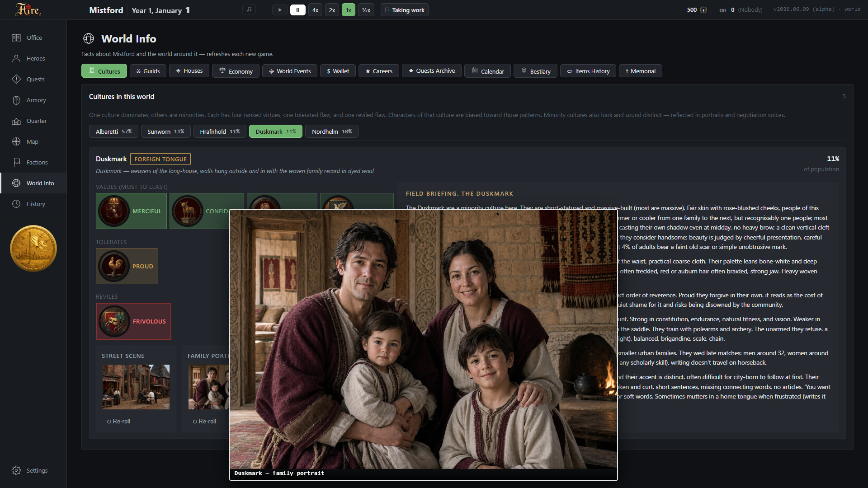Image resolution: width=868 pixels, height=488 pixels.
Task: Switch to the World Events tab
Action: (x=290, y=71)
